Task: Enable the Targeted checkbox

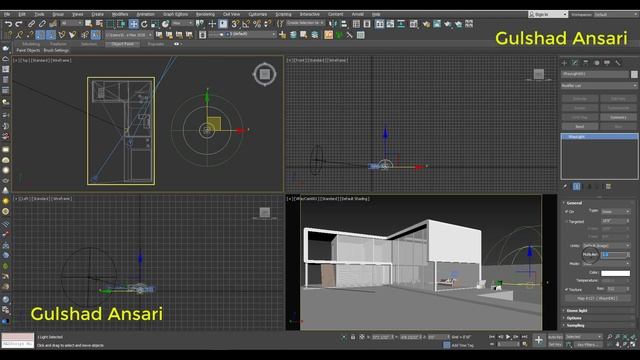Action: 566,222
